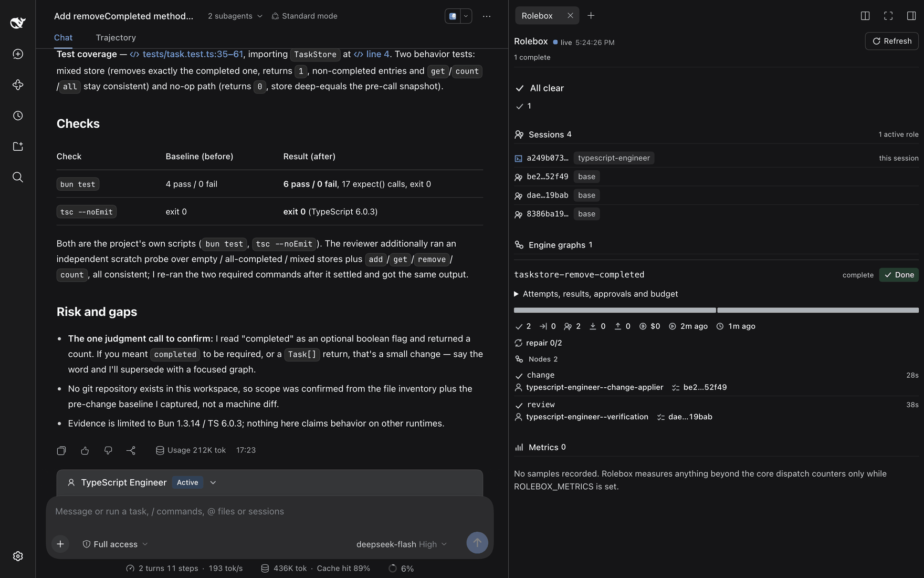Copy the response with the copy icon
This screenshot has height=578, width=924.
click(x=61, y=450)
